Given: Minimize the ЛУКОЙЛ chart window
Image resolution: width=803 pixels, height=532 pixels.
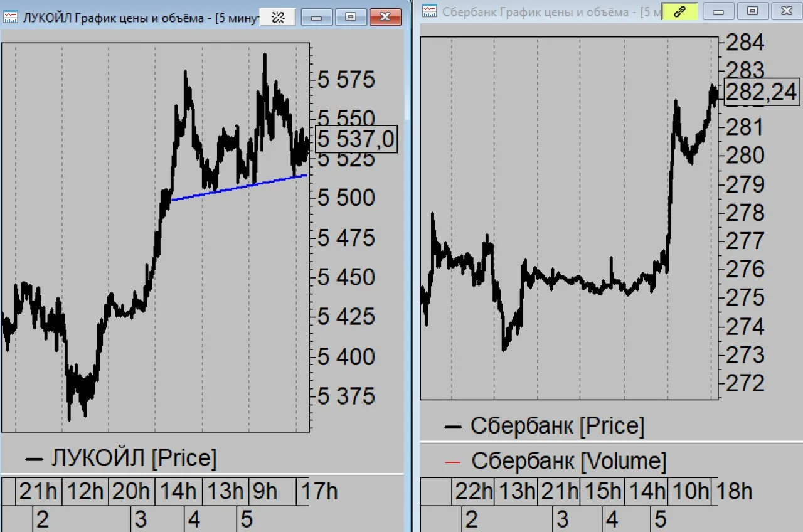Looking at the screenshot, I should [x=316, y=18].
